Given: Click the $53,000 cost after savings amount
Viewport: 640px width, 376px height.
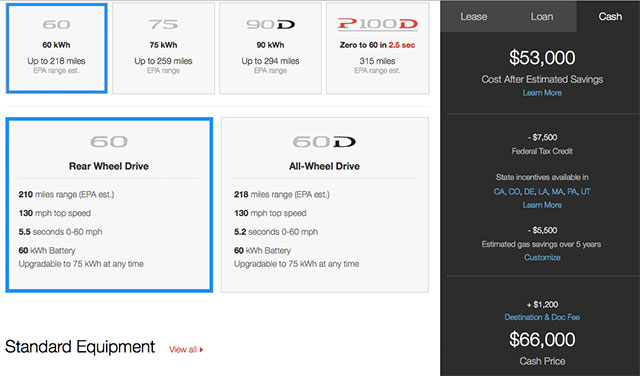Looking at the screenshot, I should tap(542, 58).
